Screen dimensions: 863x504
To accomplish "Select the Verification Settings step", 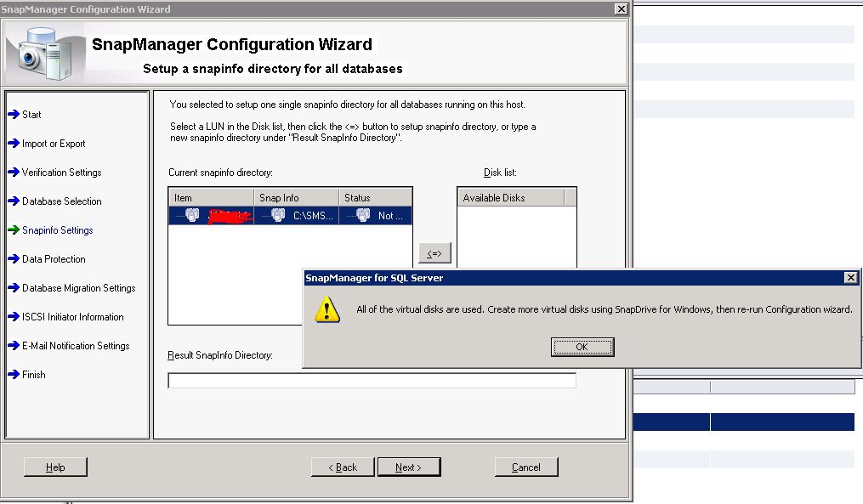I will (x=61, y=173).
